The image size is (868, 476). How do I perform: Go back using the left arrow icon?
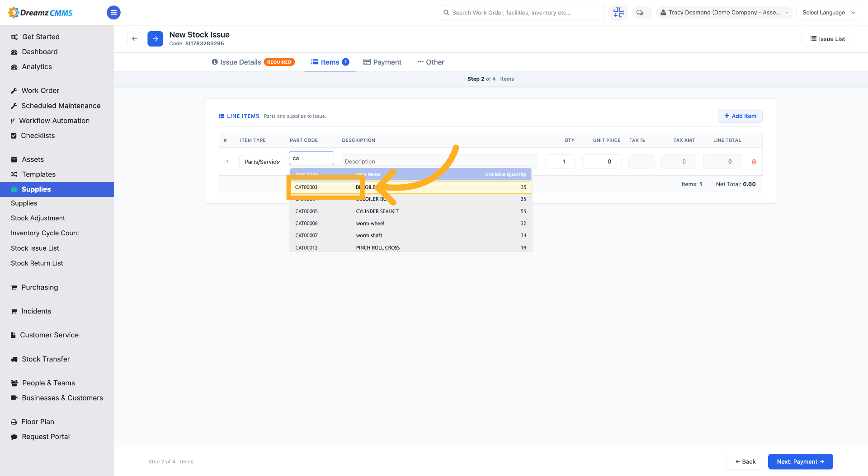point(134,39)
